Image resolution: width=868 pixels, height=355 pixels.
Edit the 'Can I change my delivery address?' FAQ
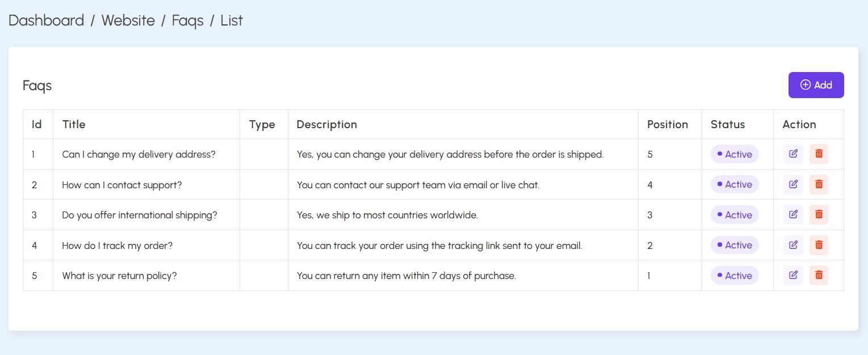(793, 154)
